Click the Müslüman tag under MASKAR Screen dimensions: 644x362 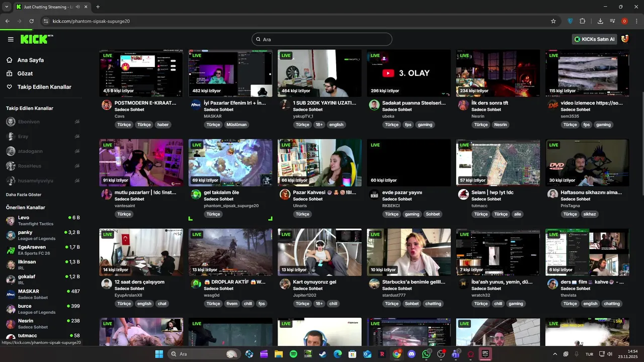pos(236,125)
